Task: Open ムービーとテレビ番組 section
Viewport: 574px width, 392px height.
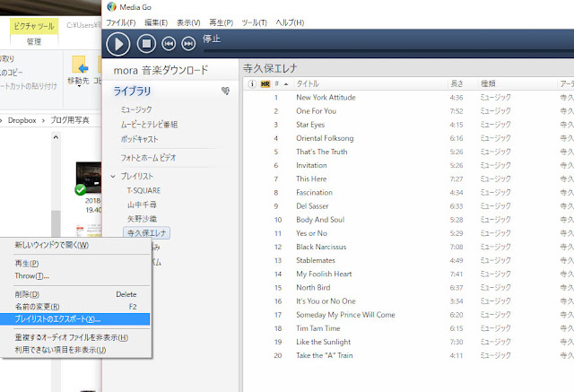Action: [x=149, y=125]
